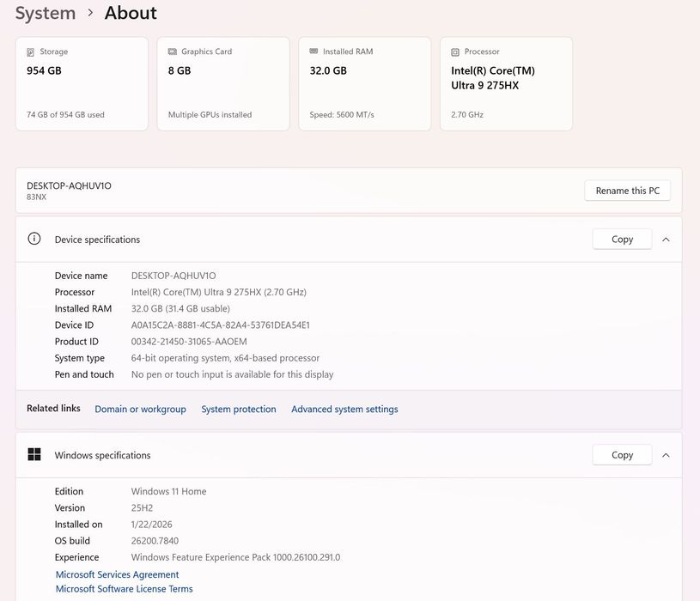
Task: Click Version value 25H2
Action: 142,507
